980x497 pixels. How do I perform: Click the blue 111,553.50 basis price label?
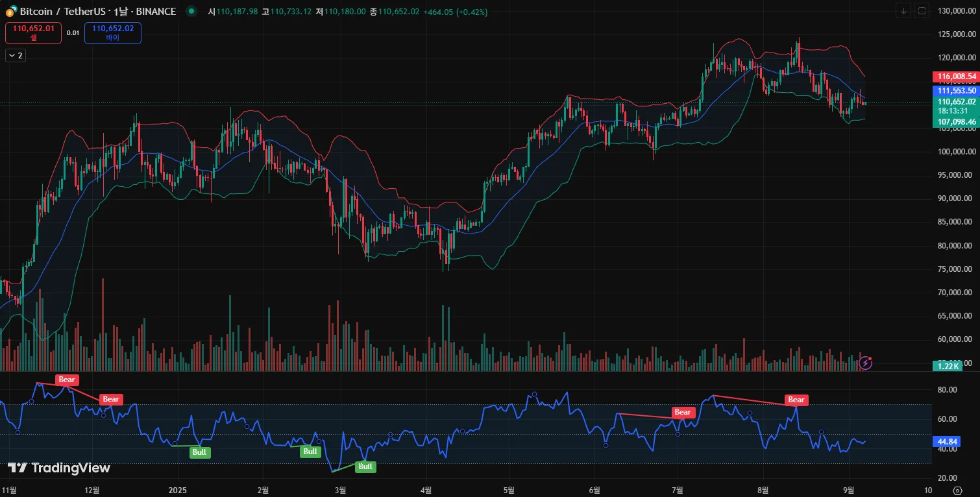(x=955, y=91)
